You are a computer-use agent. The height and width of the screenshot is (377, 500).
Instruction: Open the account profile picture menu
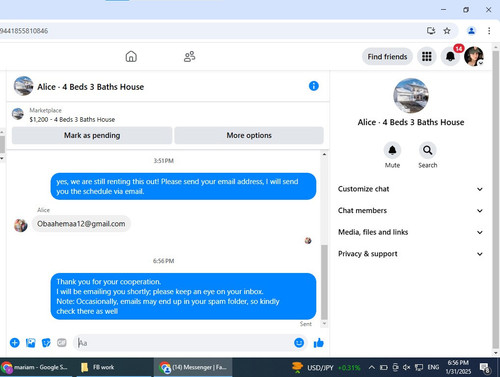point(474,56)
